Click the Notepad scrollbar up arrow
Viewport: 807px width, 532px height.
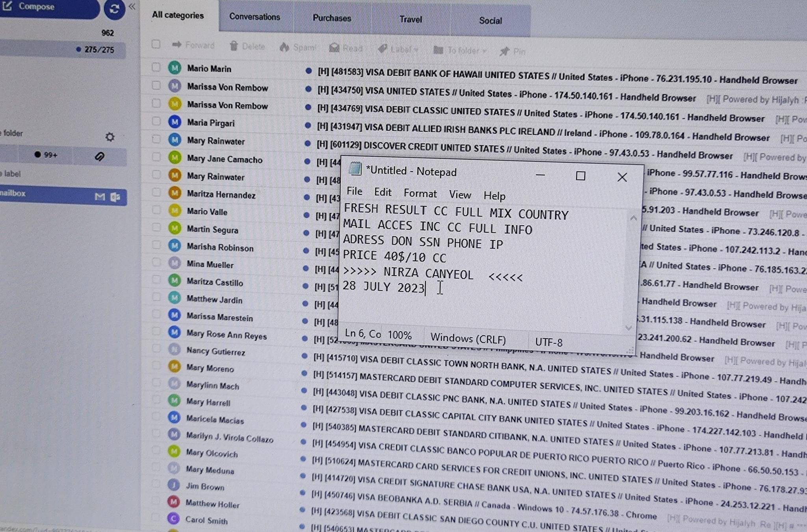coord(633,218)
